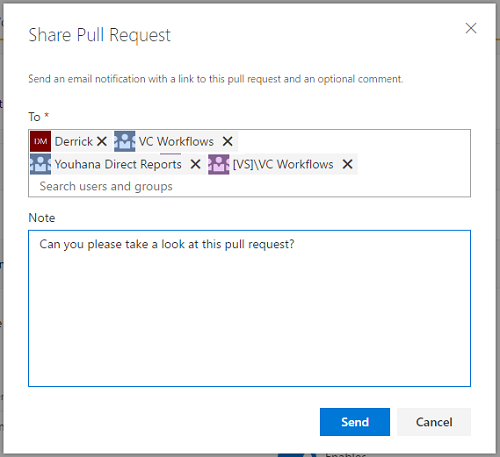Image resolution: width=500 pixels, height=457 pixels.
Task: Click Derrick's avatar icon
Action: pos(40,141)
